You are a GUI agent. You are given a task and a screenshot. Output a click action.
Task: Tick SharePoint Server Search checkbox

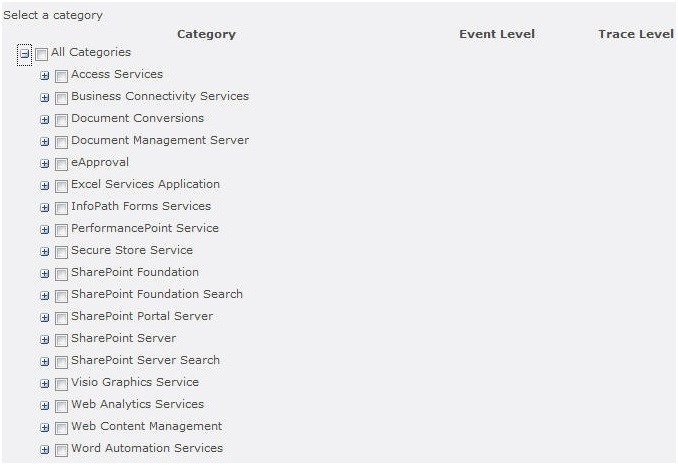tap(61, 362)
